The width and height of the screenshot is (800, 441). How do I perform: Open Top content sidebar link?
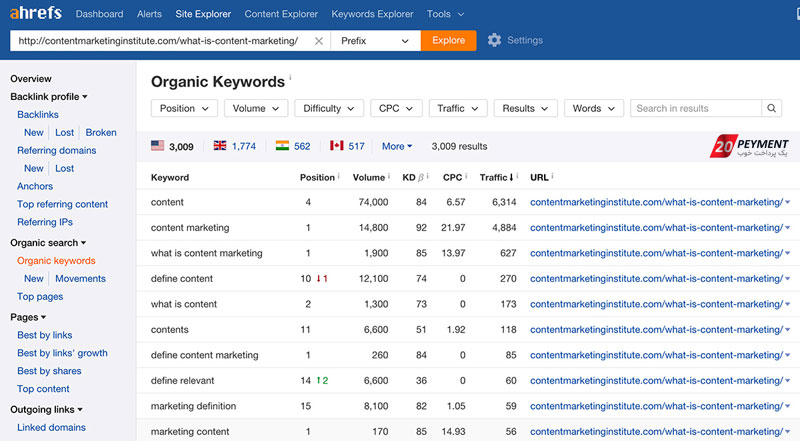coord(43,388)
